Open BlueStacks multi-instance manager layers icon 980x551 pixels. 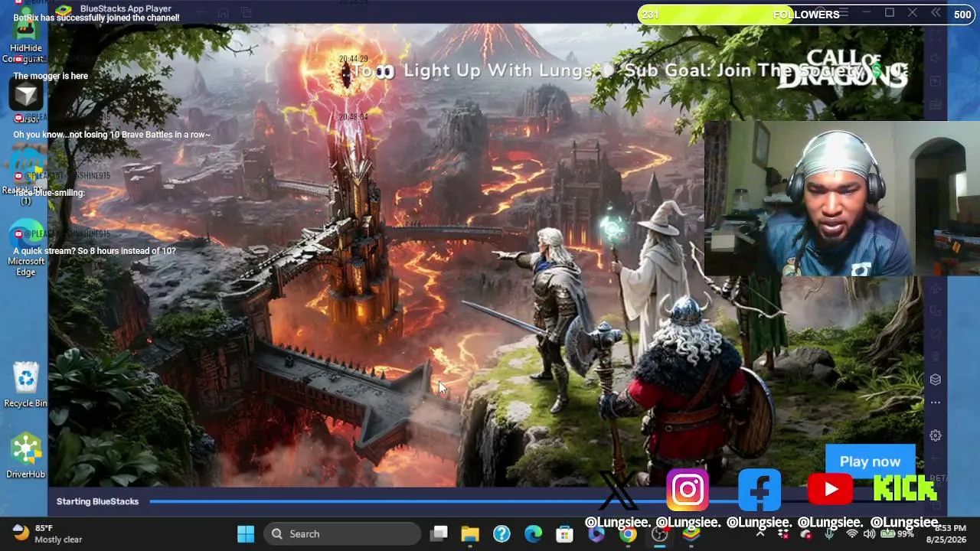point(935,380)
